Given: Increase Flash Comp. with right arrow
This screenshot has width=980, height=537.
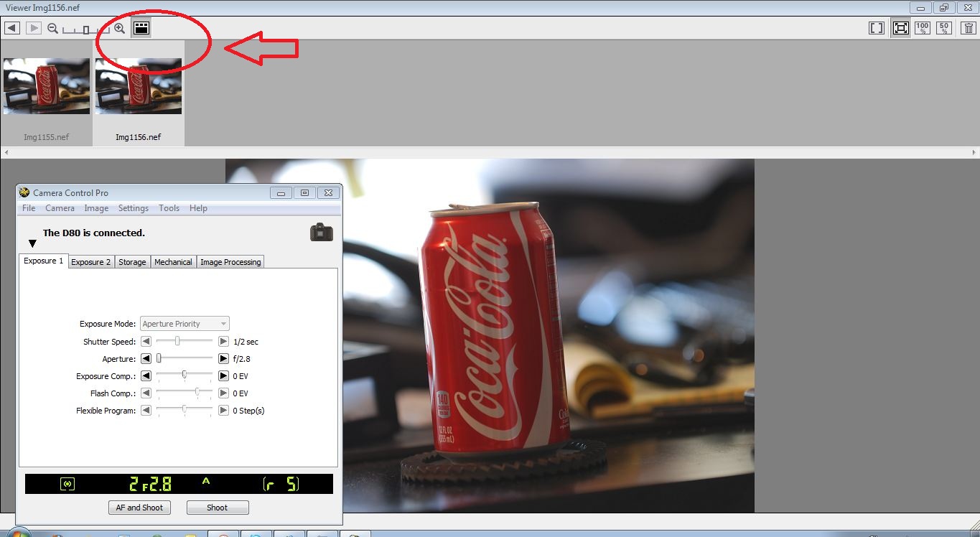Looking at the screenshot, I should coord(223,393).
